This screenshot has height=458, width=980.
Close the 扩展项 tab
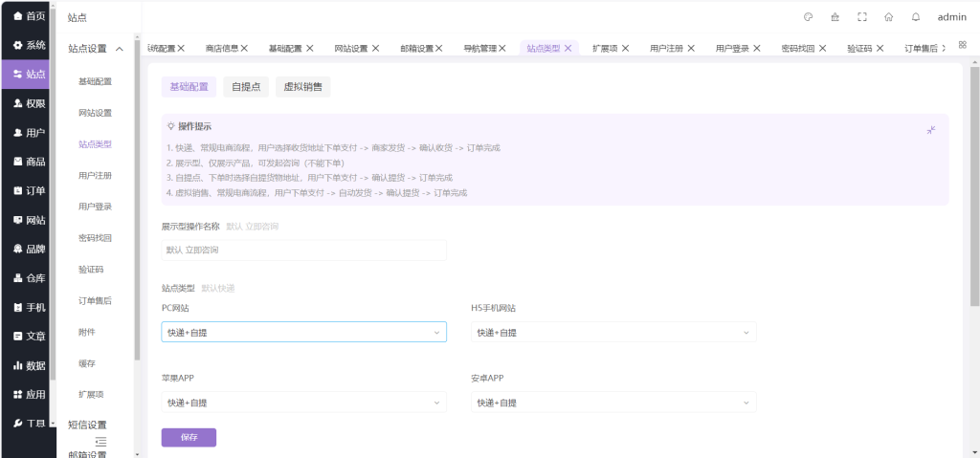[625, 48]
